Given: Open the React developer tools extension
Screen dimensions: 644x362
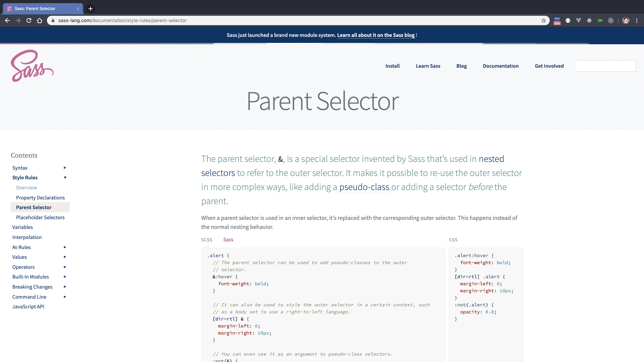Looking at the screenshot, I should tap(589, 20).
